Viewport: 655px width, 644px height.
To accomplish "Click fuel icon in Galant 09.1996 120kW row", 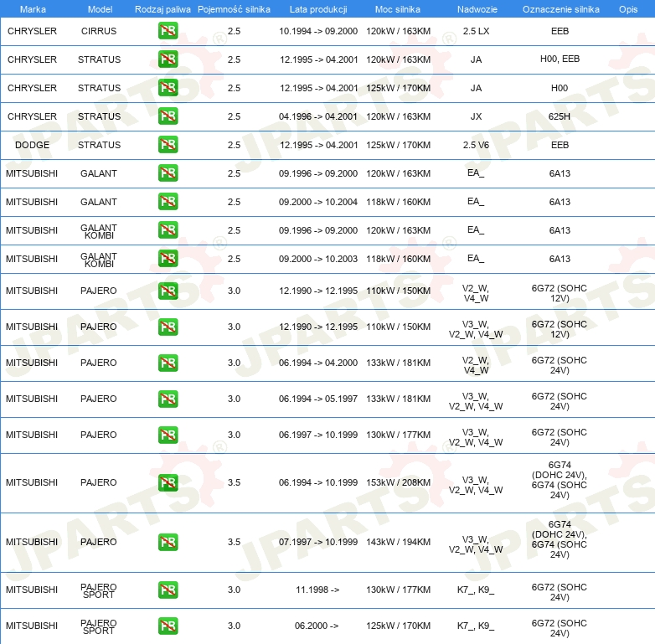I will (168, 173).
